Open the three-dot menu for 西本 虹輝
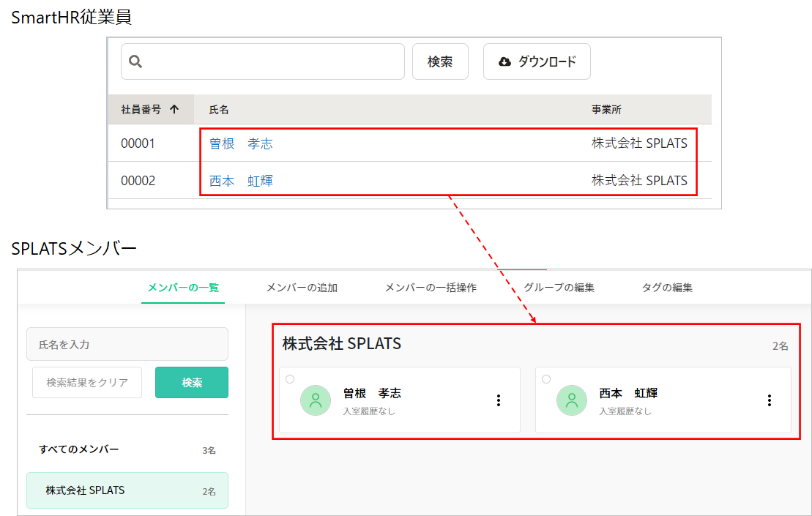Viewport: 812px width, 516px height. pos(769,400)
